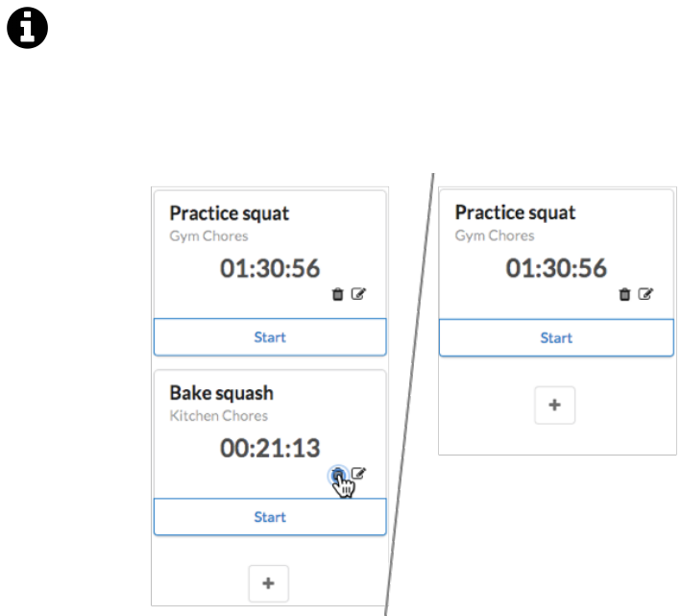
Task: Start the Bake squash timer
Action: click(x=270, y=517)
